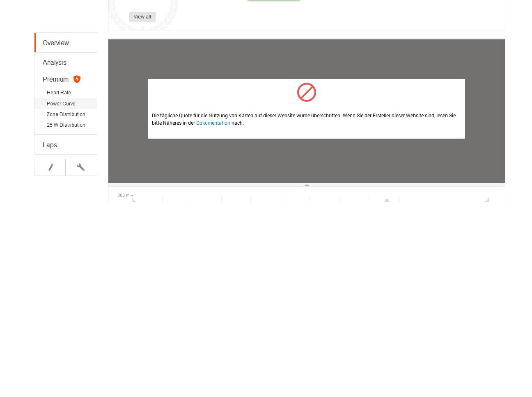Open the Laps section
The width and height of the screenshot is (532, 397).
coord(50,145)
